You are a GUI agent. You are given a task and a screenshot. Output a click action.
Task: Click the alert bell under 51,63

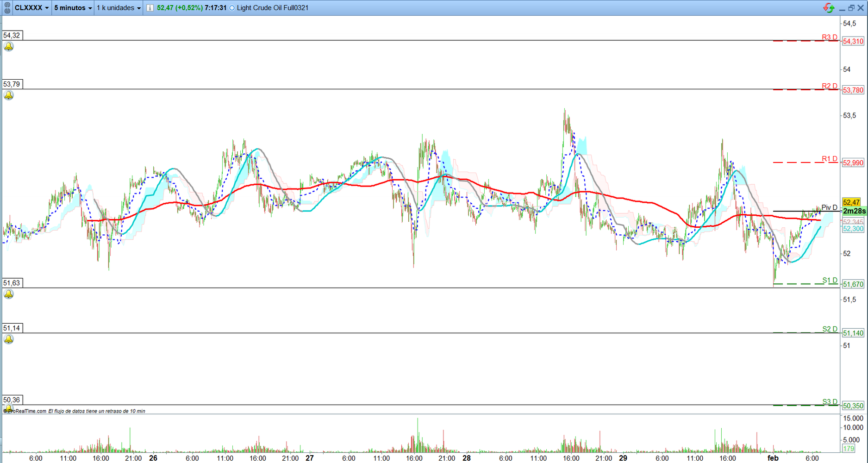[9, 294]
